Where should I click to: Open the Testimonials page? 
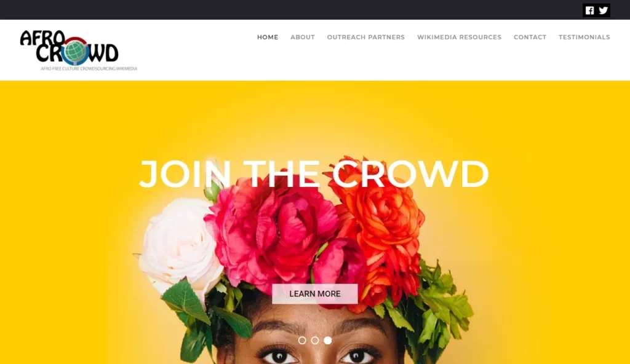pyautogui.click(x=584, y=37)
